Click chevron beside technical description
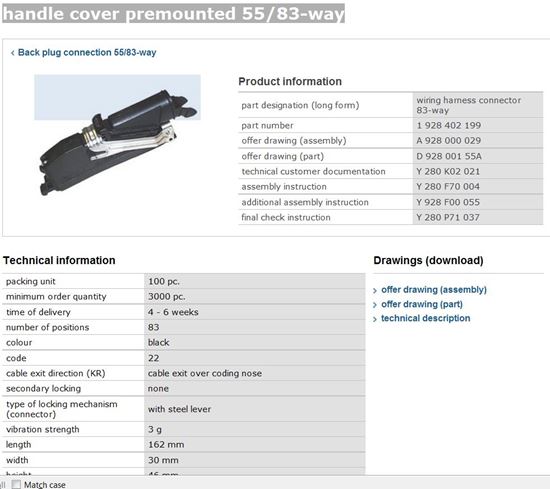The width and height of the screenshot is (550, 489). (375, 319)
